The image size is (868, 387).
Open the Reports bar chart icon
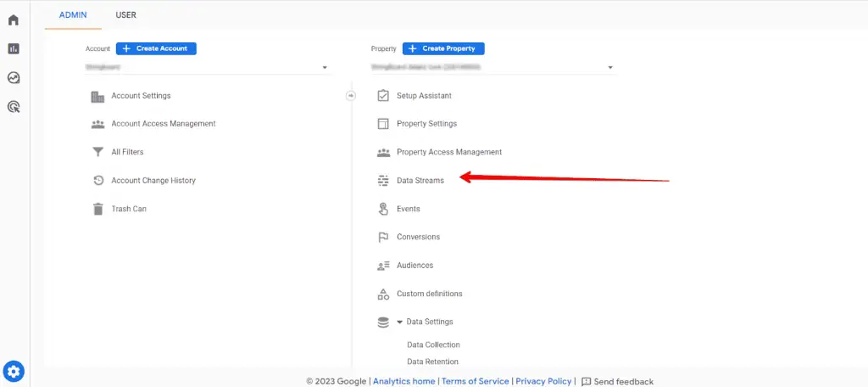point(14,48)
